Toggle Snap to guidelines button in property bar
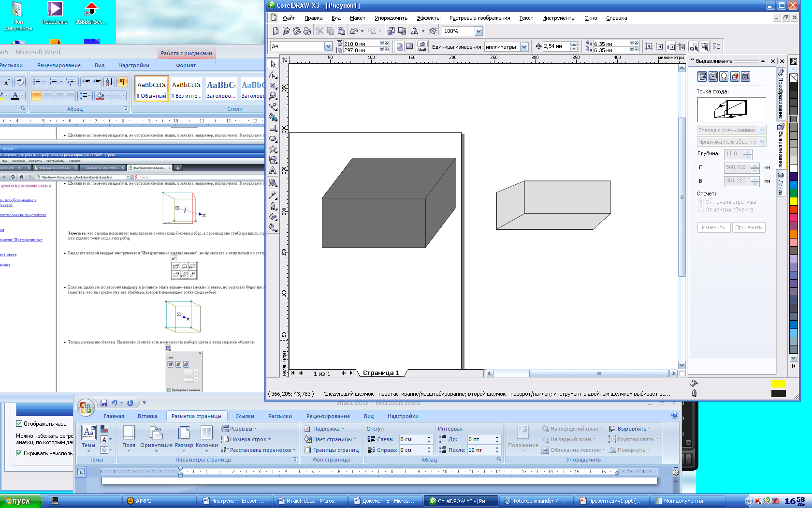This screenshot has width=812, height=508. click(x=659, y=46)
